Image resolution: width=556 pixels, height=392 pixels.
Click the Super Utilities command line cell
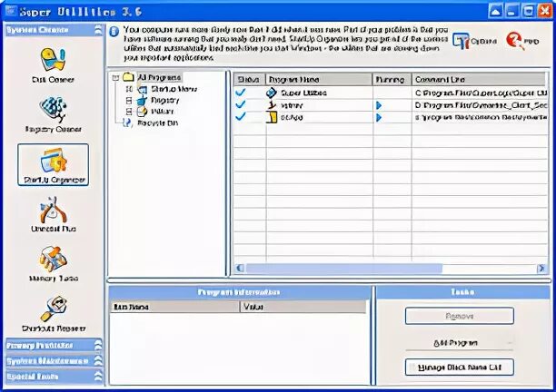click(481, 93)
